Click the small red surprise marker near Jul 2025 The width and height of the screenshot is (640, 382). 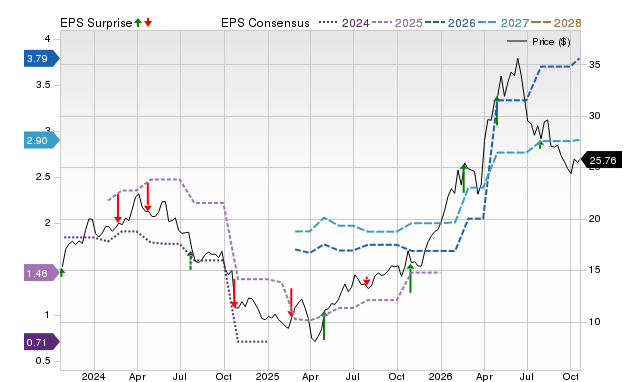(367, 280)
